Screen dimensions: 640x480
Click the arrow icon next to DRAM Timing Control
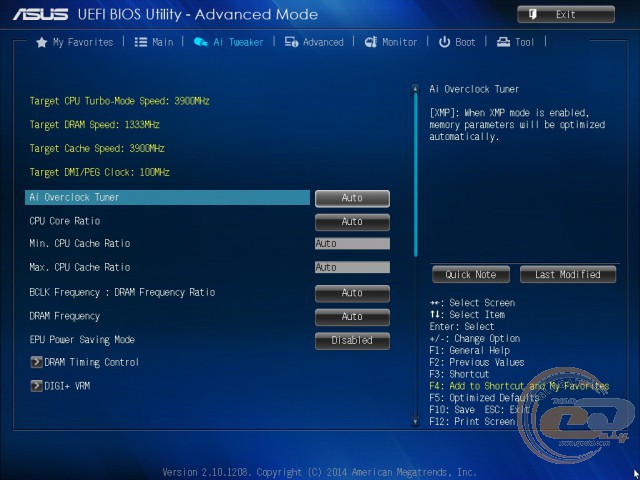(x=36, y=362)
